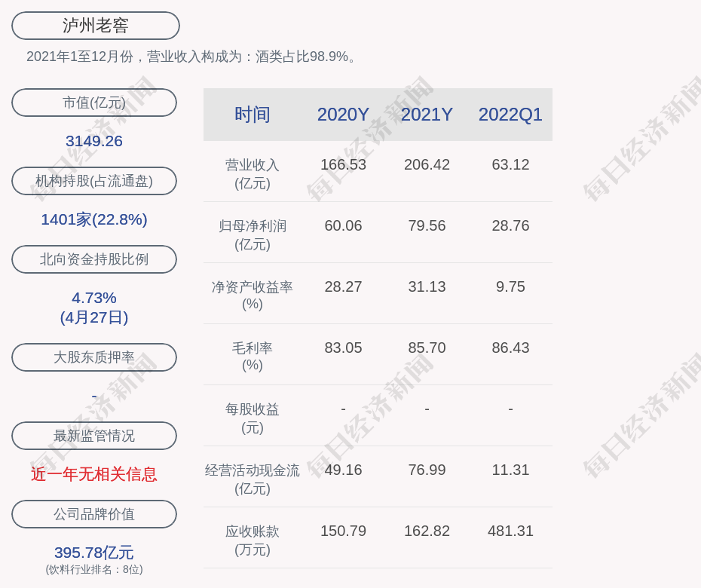The image size is (701, 588).
Task: Select gross margin value 86.43
Action: click(510, 348)
